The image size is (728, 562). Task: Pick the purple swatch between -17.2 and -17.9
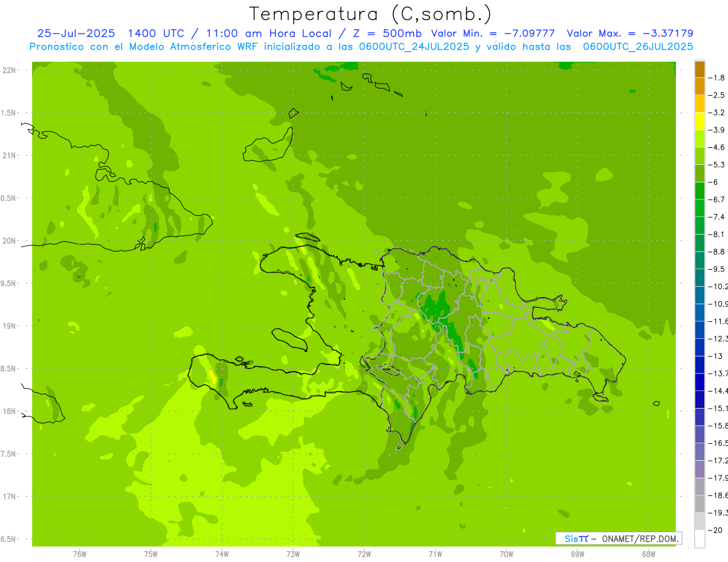pos(699,469)
